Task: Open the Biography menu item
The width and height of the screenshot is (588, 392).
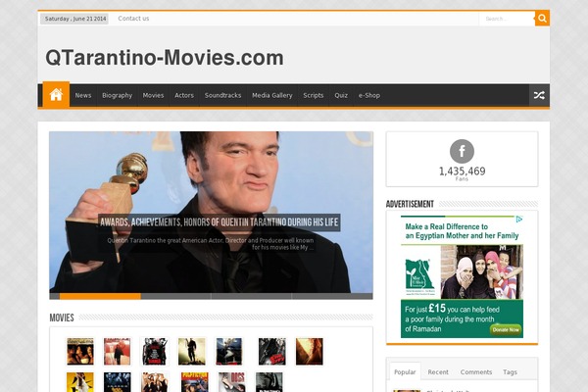Action: tap(117, 95)
